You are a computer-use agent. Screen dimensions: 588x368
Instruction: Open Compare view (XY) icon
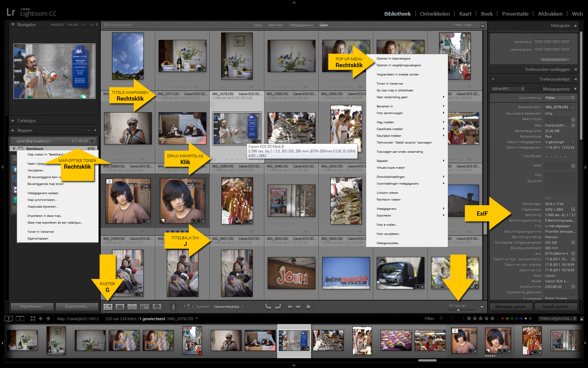132,307
